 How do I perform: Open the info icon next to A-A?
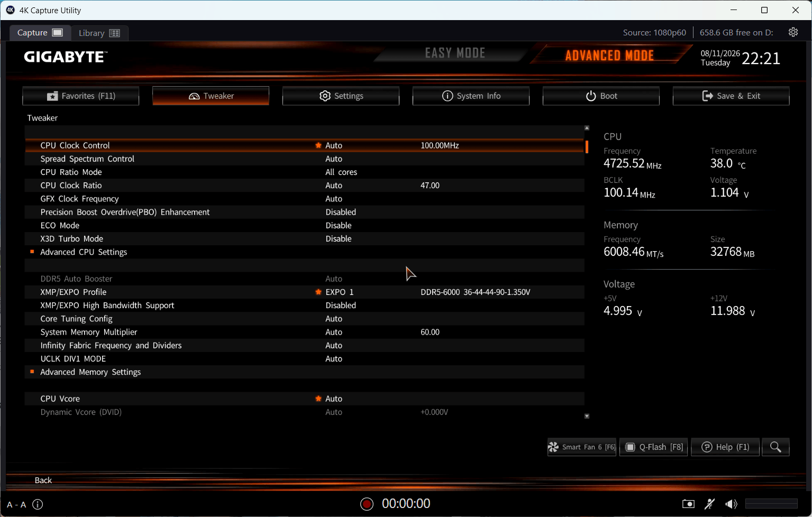38,504
